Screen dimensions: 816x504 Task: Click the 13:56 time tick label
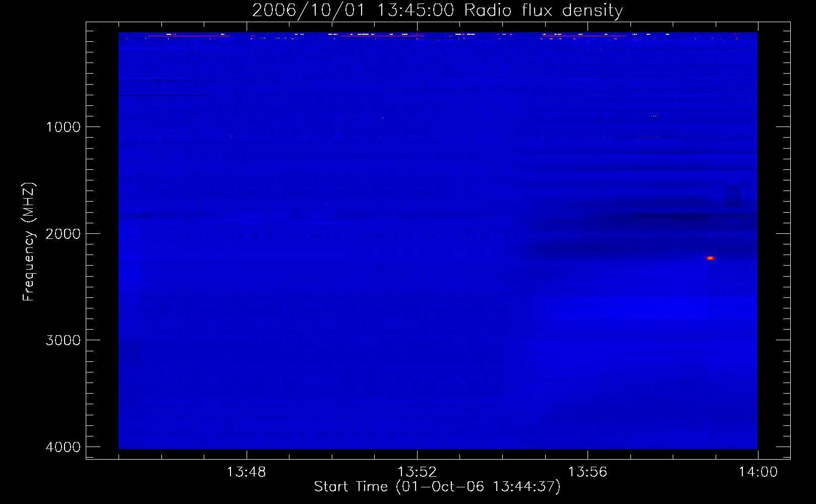coord(588,472)
